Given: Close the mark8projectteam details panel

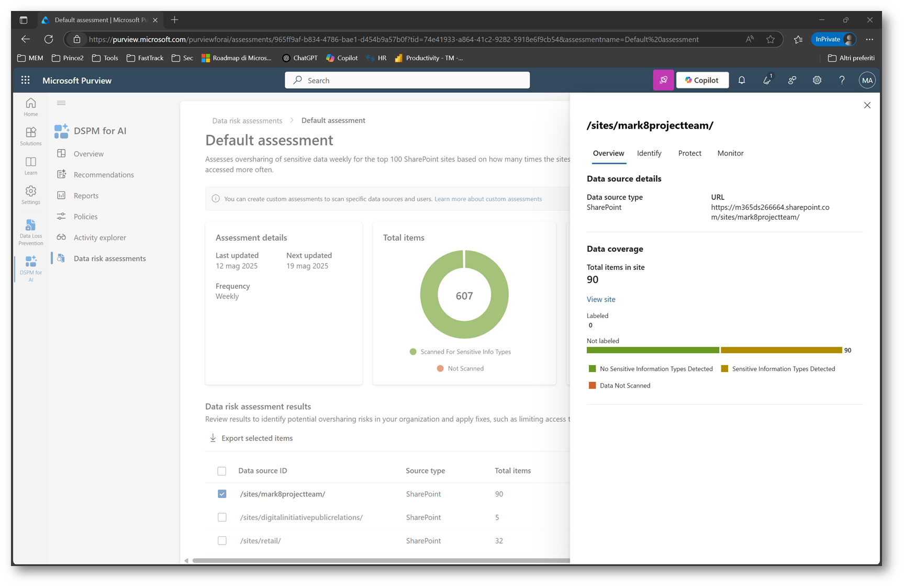Looking at the screenshot, I should (867, 105).
